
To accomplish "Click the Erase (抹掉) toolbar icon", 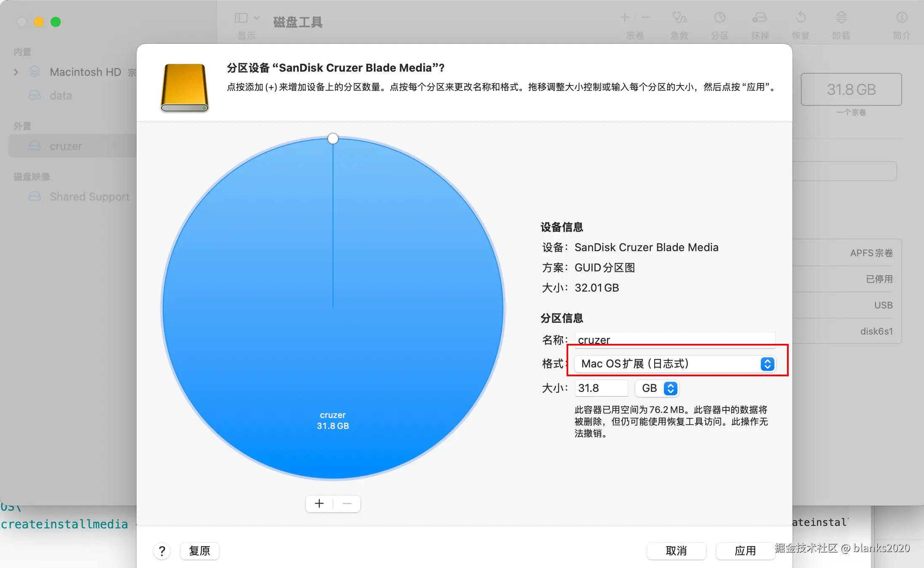I will tap(760, 18).
